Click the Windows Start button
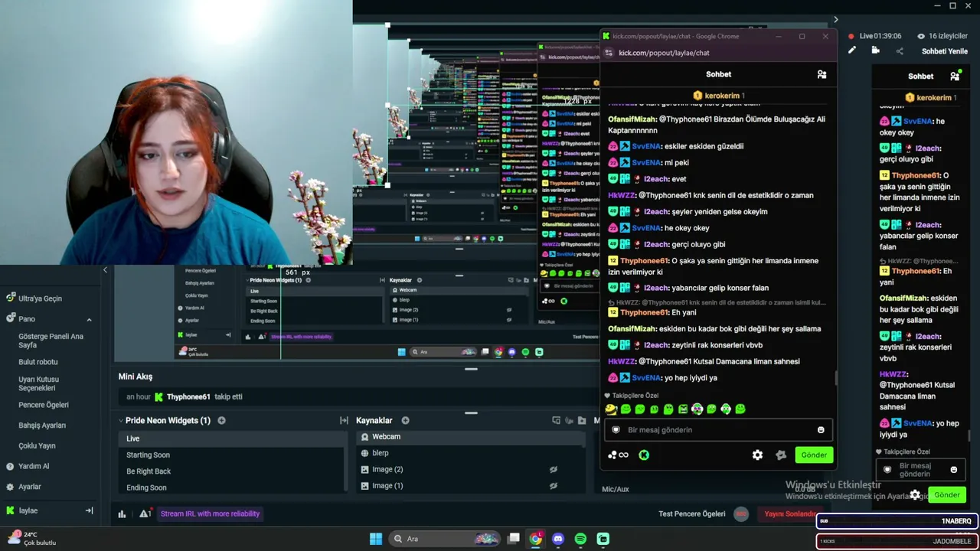 pyautogui.click(x=376, y=539)
